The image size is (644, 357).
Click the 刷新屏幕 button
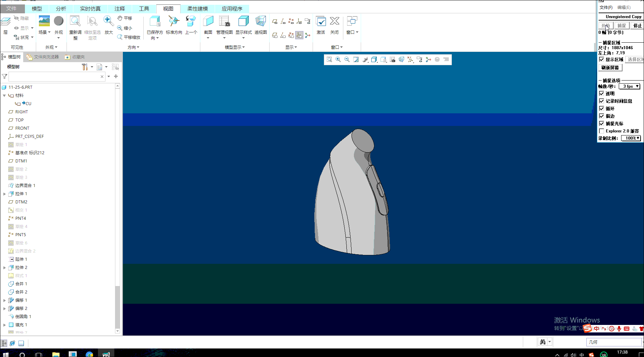coord(610,68)
